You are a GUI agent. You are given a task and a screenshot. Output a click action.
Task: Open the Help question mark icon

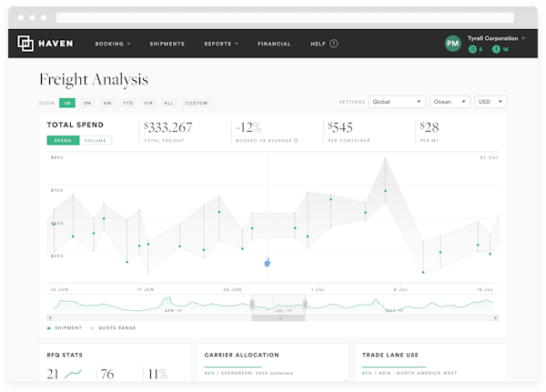click(x=334, y=44)
